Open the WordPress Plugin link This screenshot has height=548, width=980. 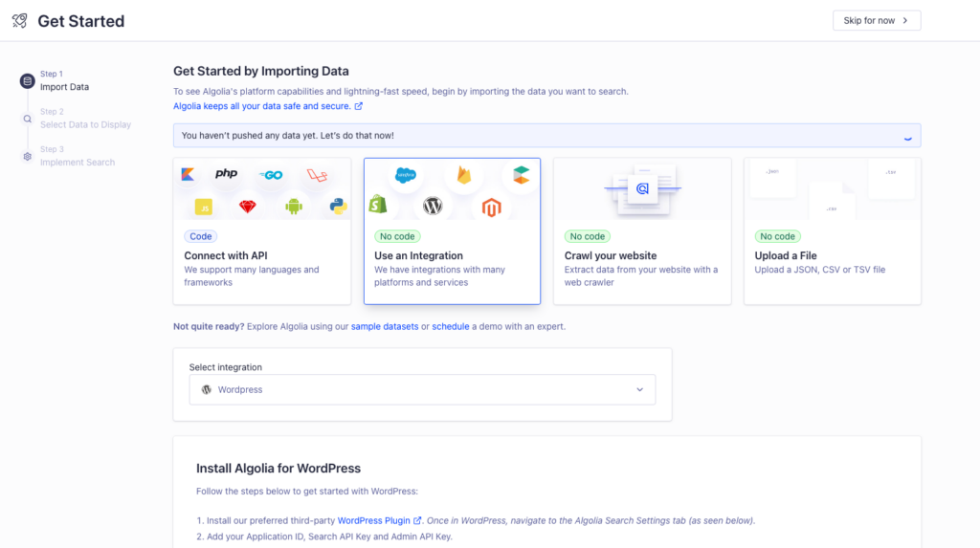[x=374, y=520]
